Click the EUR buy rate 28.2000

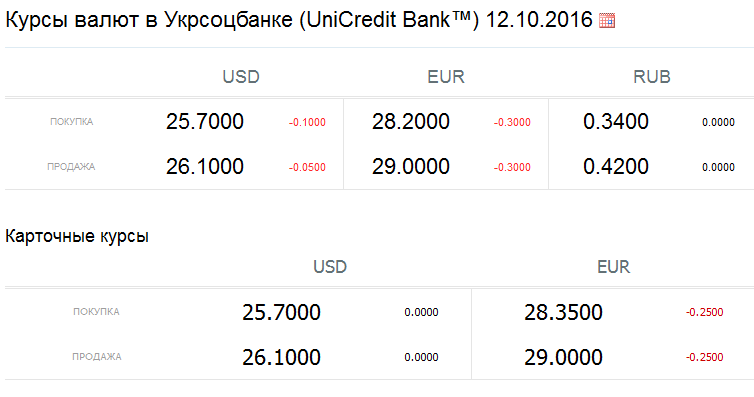pos(411,122)
